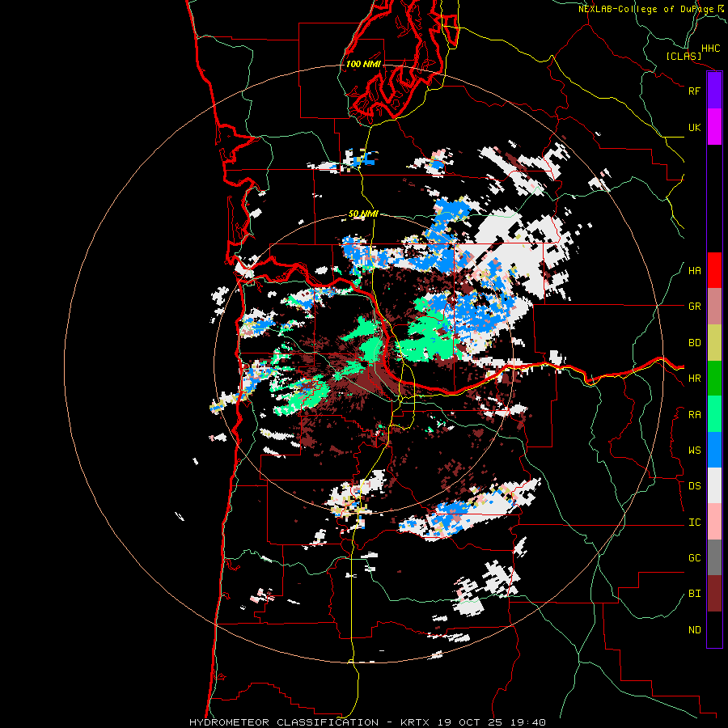Viewport: 728px width, 728px height.
Task: Click the 'WS' legend text label
Action: (x=694, y=451)
